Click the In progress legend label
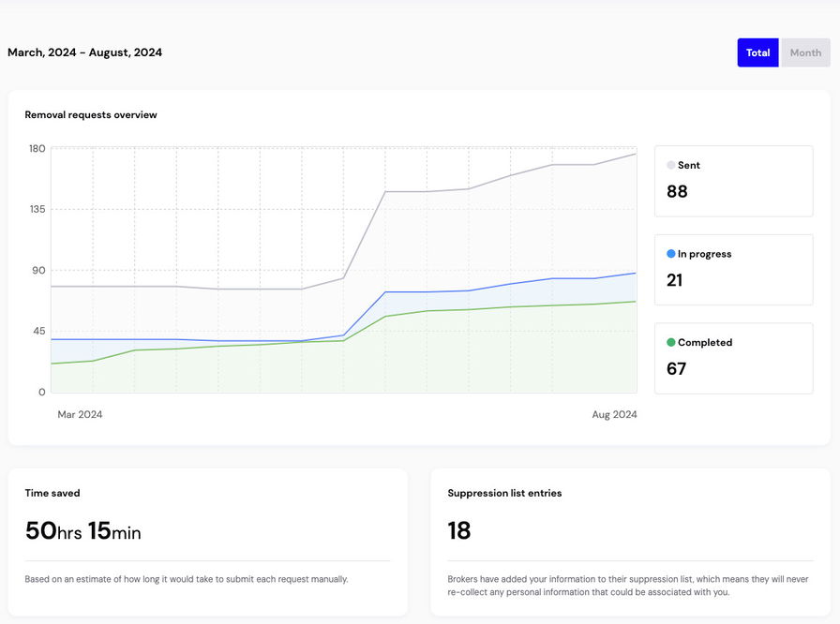 (704, 254)
